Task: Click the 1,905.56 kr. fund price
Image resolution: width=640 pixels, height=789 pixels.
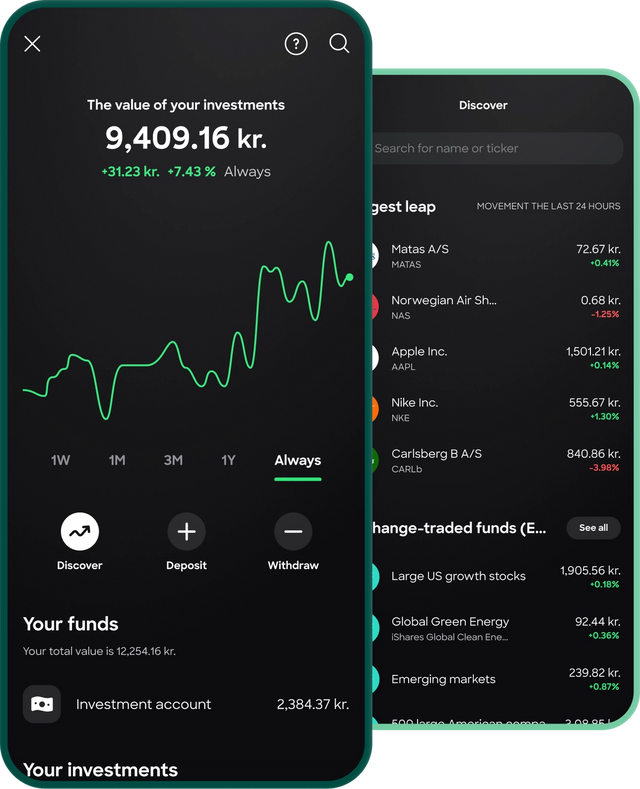Action: [x=590, y=570]
